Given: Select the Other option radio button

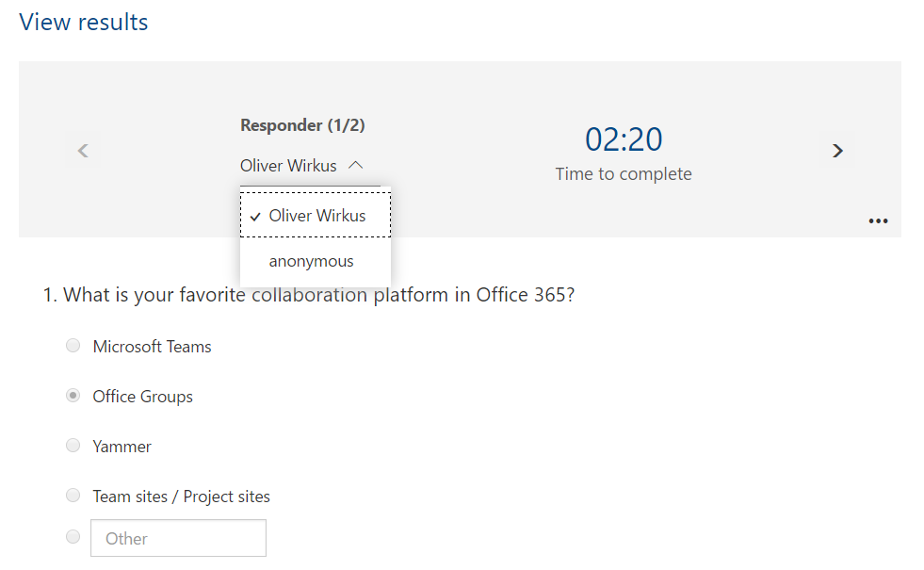Looking at the screenshot, I should point(73,537).
